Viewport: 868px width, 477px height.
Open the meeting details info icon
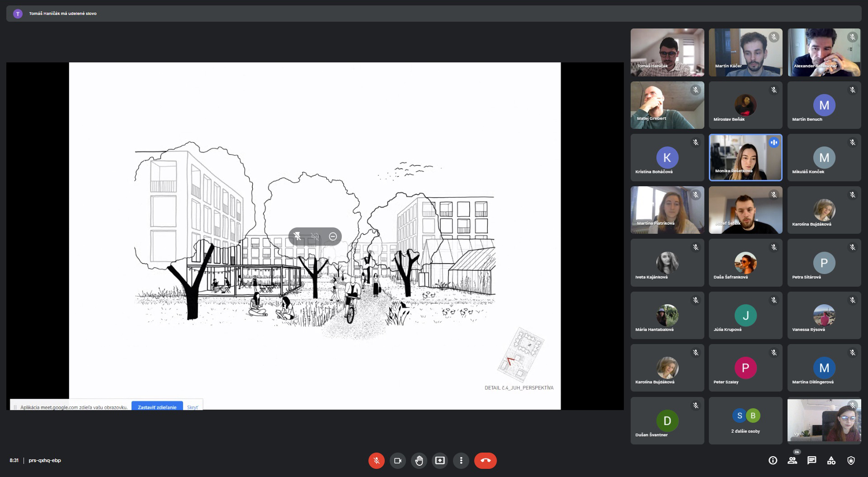pos(773,460)
